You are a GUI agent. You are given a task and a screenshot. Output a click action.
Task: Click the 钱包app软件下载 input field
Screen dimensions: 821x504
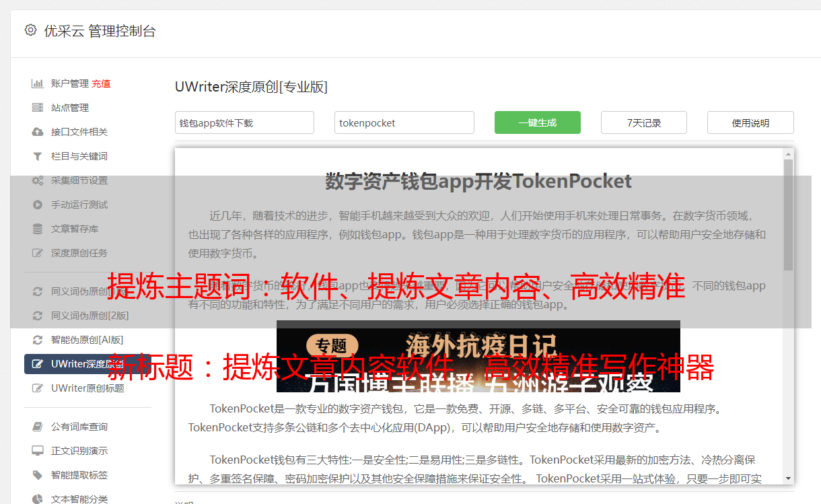point(244,122)
